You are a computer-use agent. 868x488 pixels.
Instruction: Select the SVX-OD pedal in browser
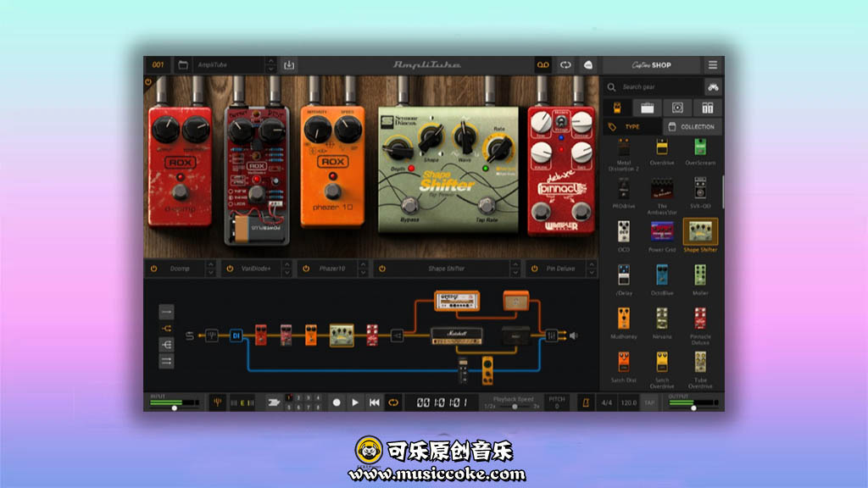click(x=700, y=193)
